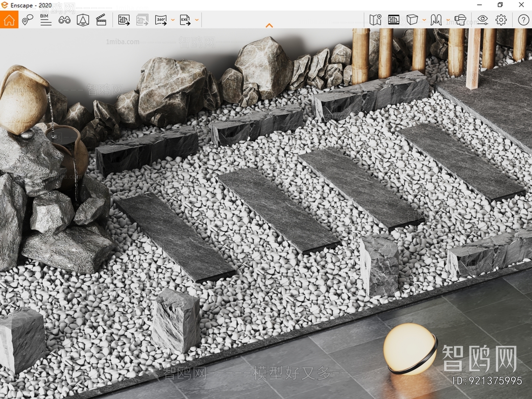Minimize the Enscape window
The width and height of the screenshot is (532, 399).
tap(479, 5)
